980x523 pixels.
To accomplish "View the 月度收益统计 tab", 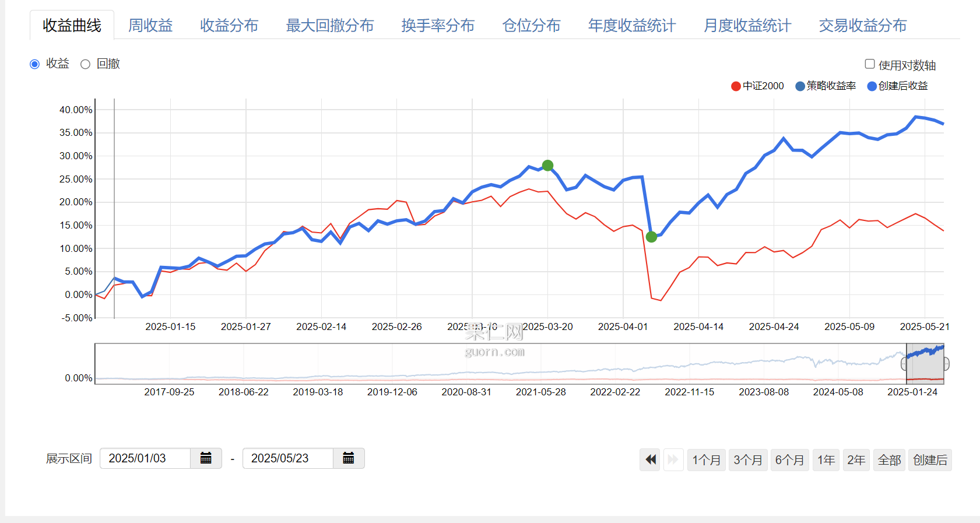I will coord(747,25).
